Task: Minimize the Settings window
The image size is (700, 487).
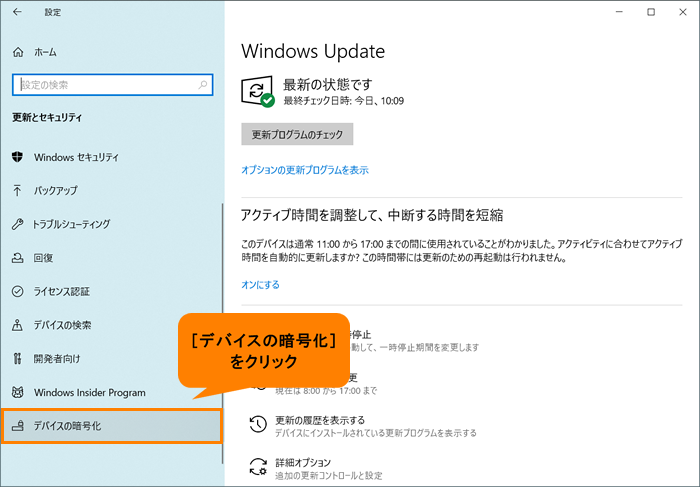Action: [x=619, y=12]
